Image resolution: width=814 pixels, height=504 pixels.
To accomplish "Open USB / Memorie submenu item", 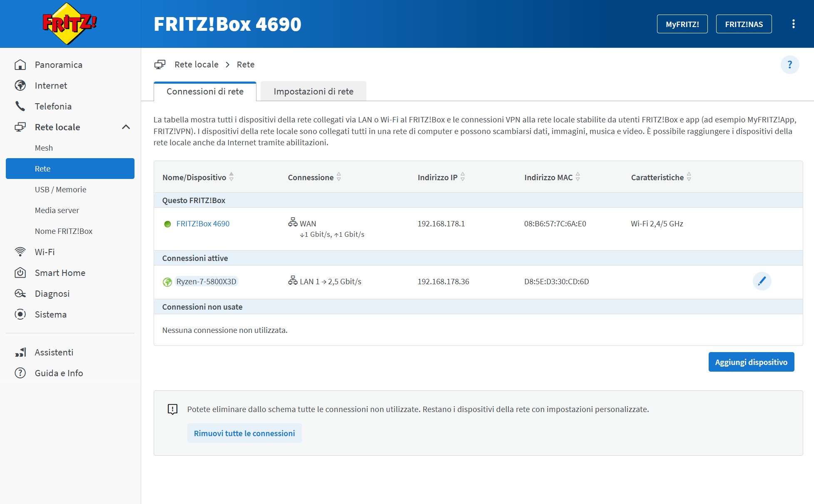I will 70,189.
